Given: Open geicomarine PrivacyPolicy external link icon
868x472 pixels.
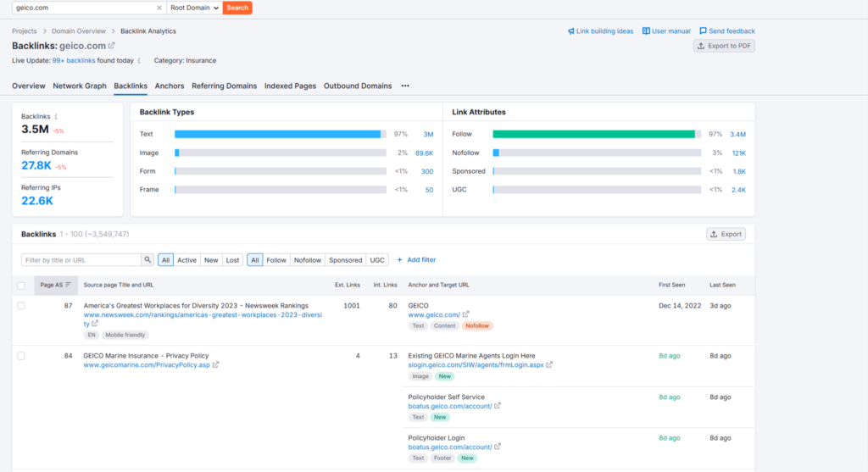Looking at the screenshot, I should (x=215, y=364).
